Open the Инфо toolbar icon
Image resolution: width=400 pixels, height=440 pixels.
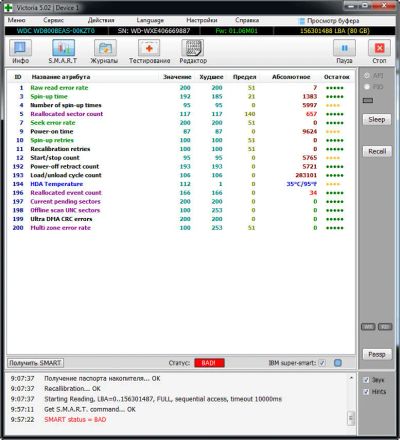pyautogui.click(x=20, y=48)
